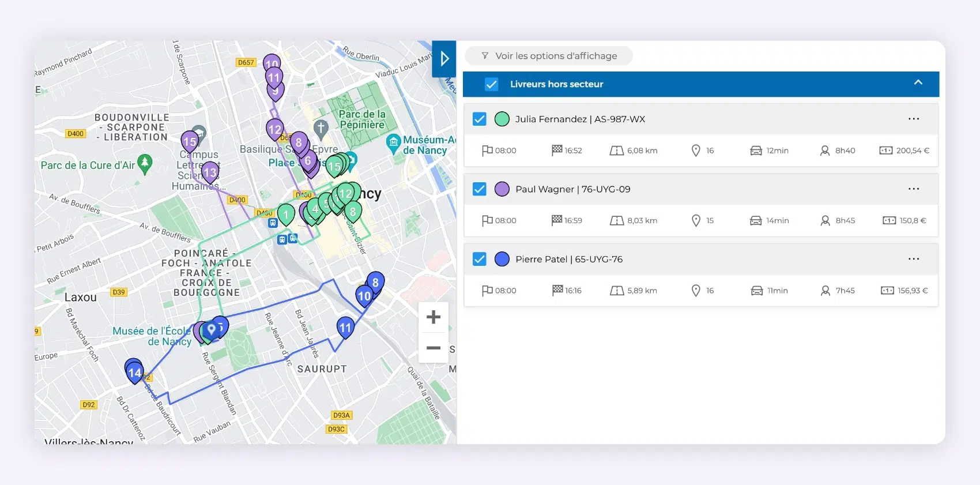Click distance road icon in Pierre Patel row
Image resolution: width=980 pixels, height=485 pixels.
pos(617,291)
